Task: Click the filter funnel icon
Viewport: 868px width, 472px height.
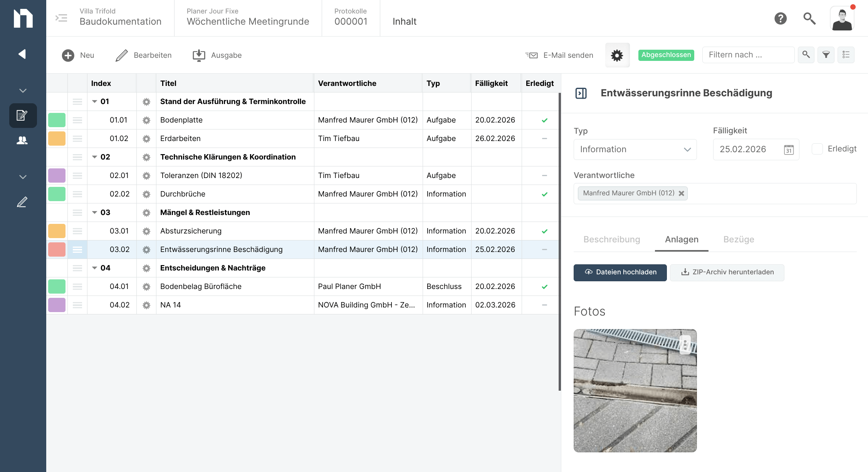Action: click(826, 55)
